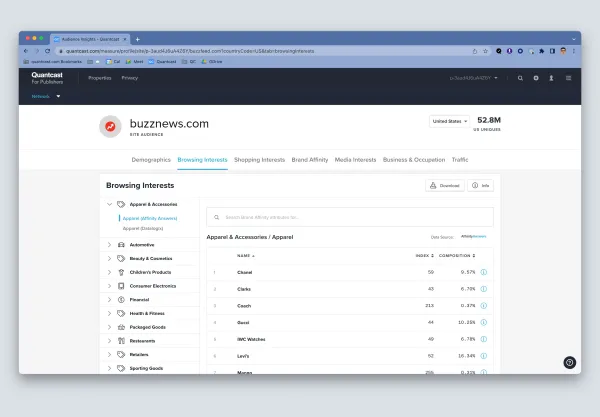Collapse the Apparel & Accessories category
Viewport: 600px width, 417px height.
coord(109,204)
